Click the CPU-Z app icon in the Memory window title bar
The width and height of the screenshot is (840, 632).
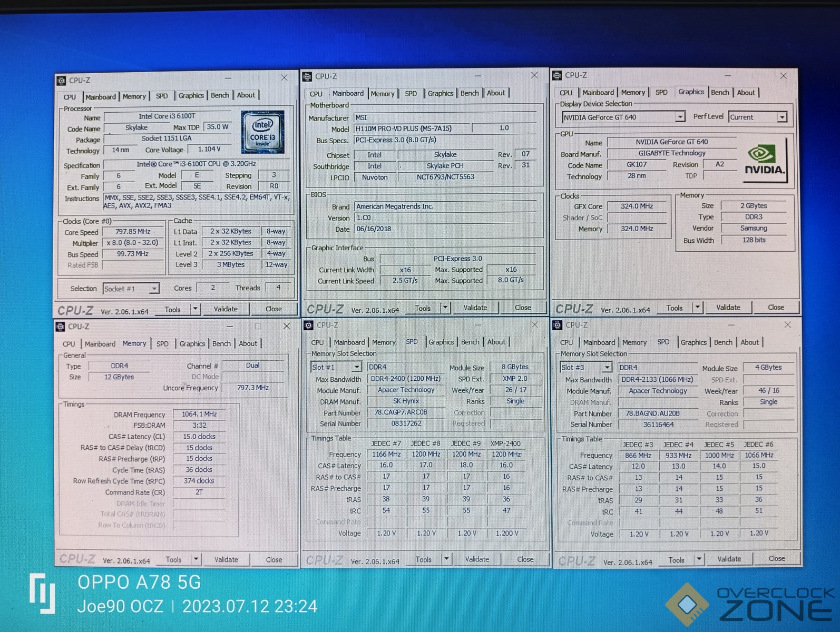tap(60, 327)
